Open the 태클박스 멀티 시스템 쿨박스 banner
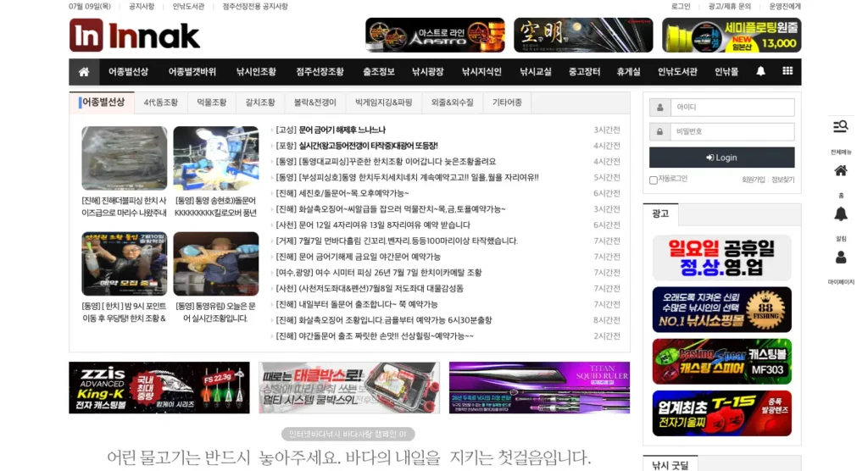 click(349, 387)
